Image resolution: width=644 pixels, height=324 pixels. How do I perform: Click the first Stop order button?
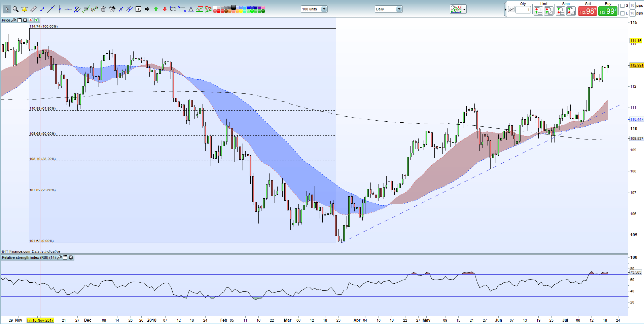pyautogui.click(x=561, y=11)
